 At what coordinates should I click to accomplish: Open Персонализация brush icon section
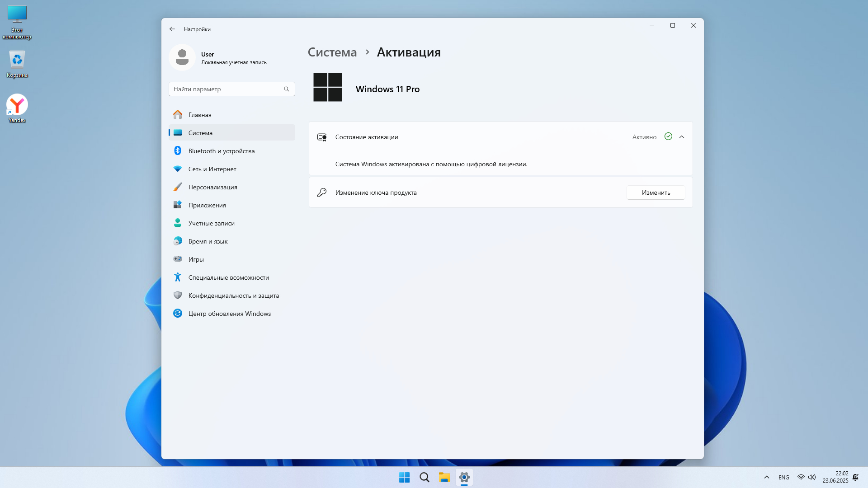[x=178, y=187]
